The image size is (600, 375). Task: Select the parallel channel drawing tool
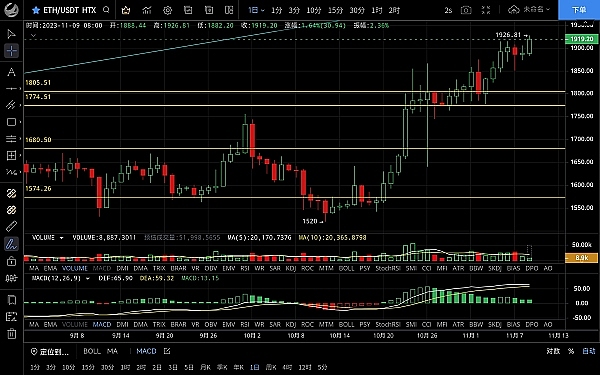[11, 104]
